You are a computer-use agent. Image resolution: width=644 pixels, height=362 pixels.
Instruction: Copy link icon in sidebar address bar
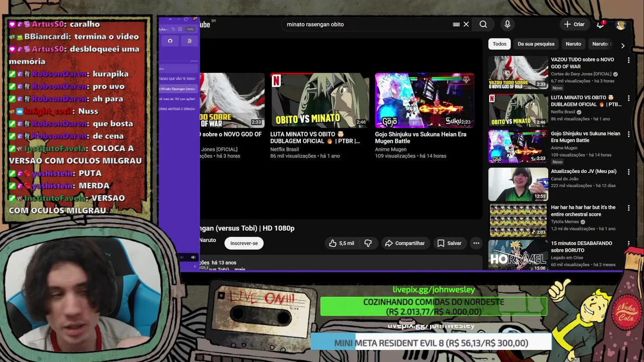pos(173,29)
